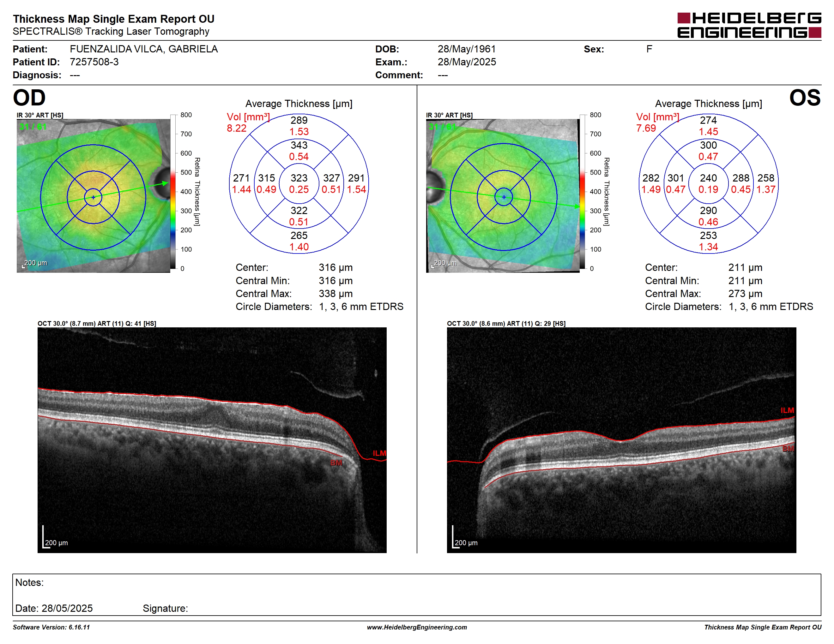Click OS Center value 211 µm

[745, 267]
